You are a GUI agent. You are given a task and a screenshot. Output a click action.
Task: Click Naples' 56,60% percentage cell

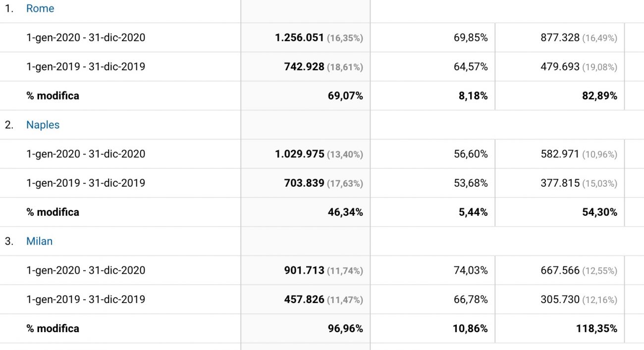[x=471, y=154]
